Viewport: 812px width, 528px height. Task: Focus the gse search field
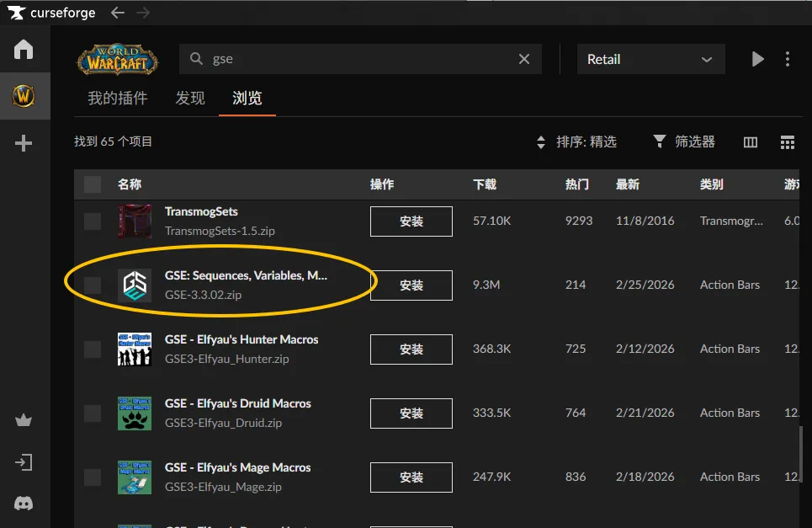[x=360, y=59]
